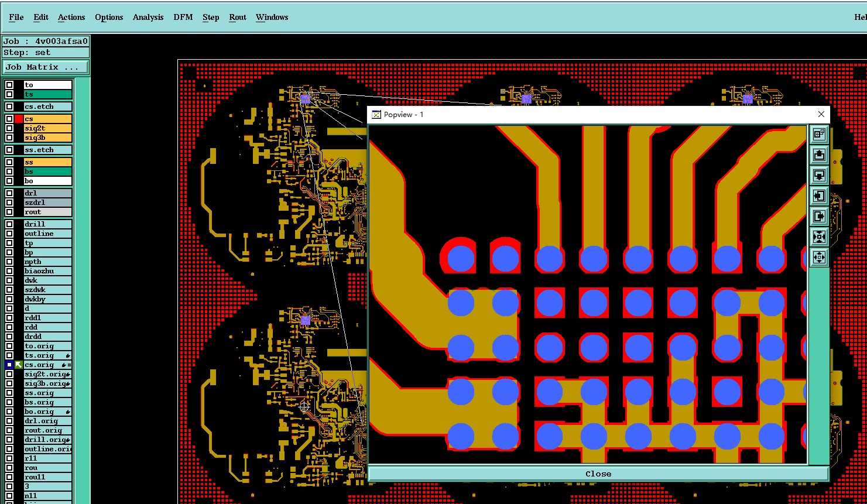Screen dimensions: 867x504
Task: Select the rdd1 layer row
Action: coord(47,318)
